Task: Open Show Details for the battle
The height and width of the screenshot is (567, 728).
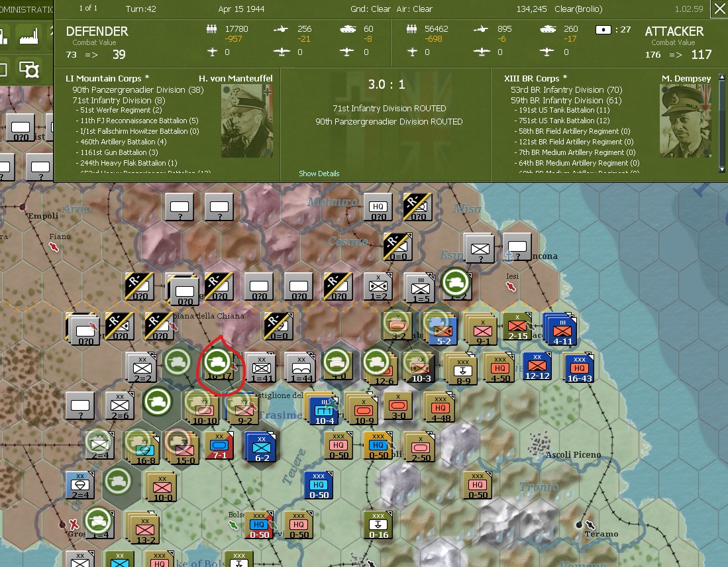Action: 319,174
